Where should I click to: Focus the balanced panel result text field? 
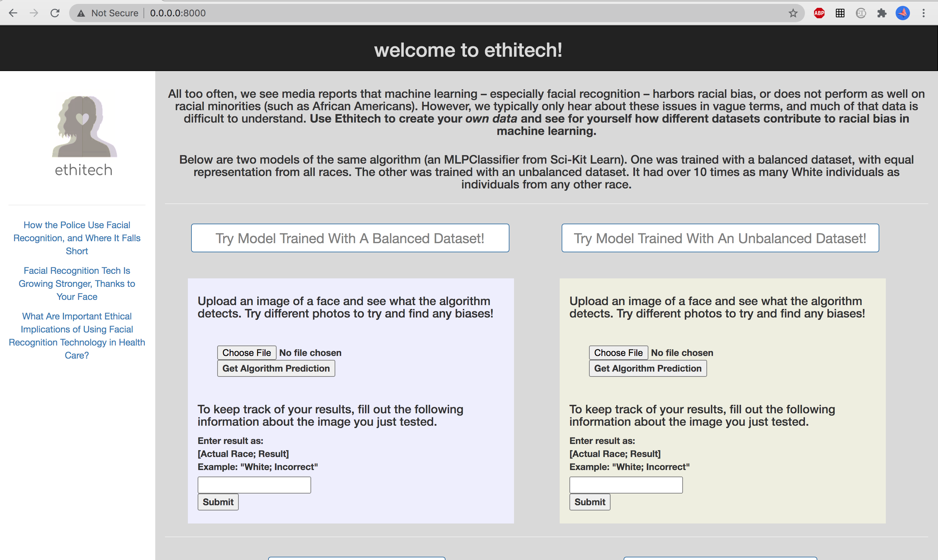[x=254, y=485]
